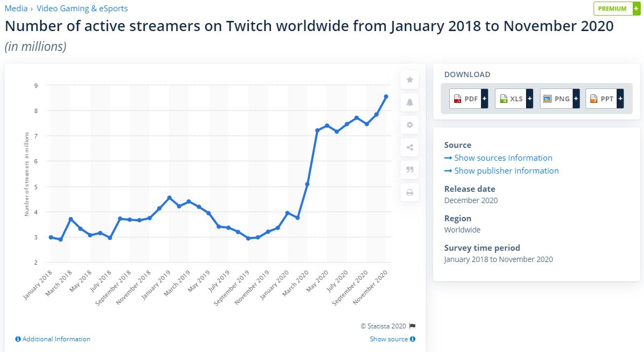Click the green PREMIUM badge

coord(617,9)
